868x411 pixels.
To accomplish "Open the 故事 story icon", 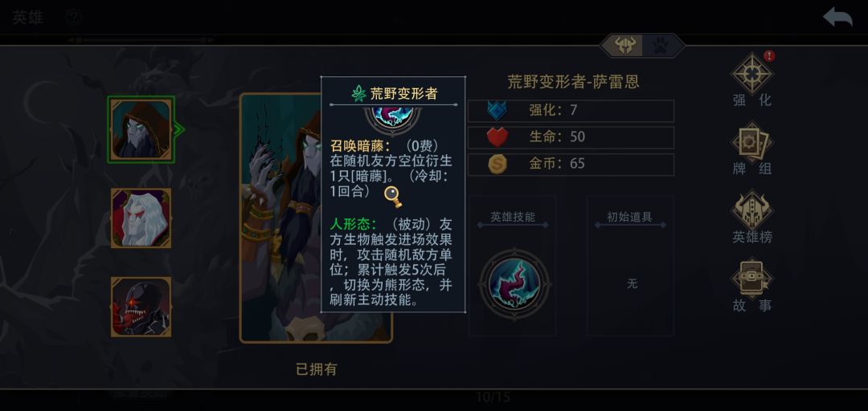I will 751,279.
